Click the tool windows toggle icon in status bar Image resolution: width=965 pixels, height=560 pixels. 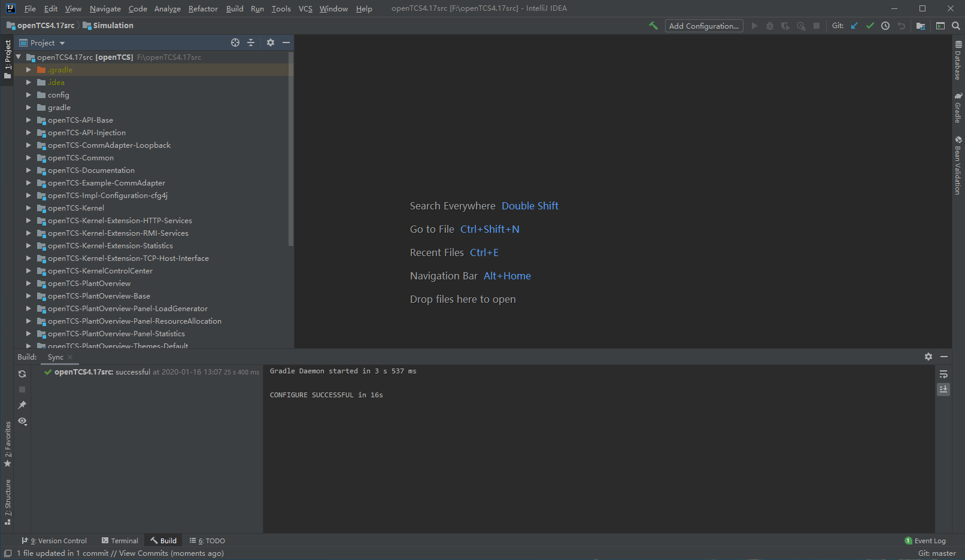point(8,553)
